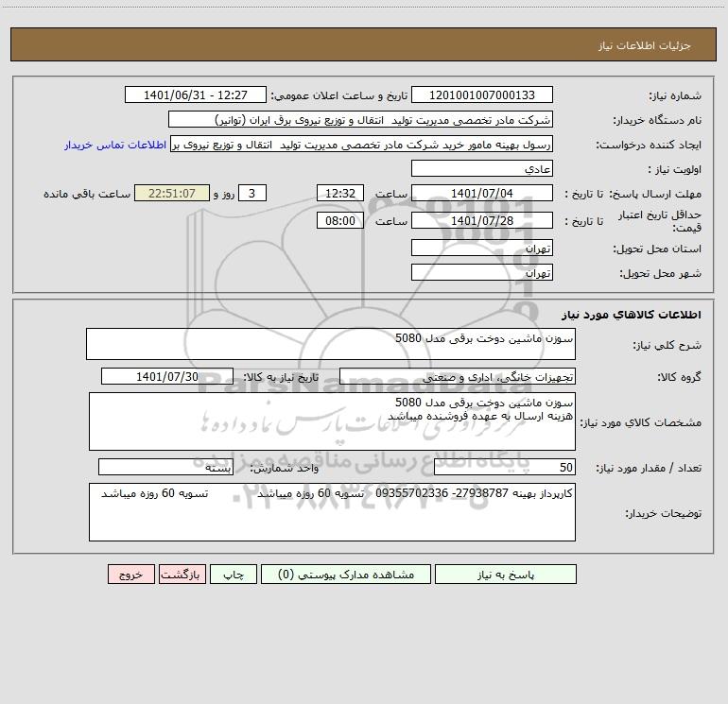Click the ایجاد کننده درخواست field

[361, 144]
